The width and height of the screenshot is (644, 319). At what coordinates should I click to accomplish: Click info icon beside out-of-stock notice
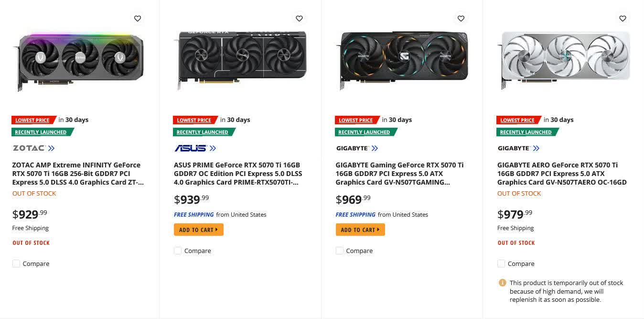pos(502,283)
